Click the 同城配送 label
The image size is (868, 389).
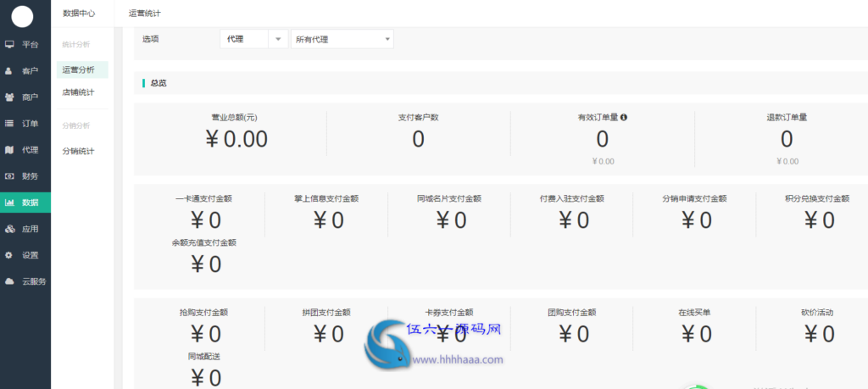[x=204, y=356]
